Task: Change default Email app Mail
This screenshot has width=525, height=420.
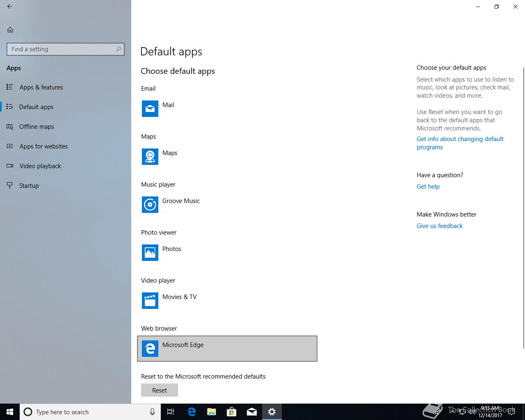Action: click(227, 109)
